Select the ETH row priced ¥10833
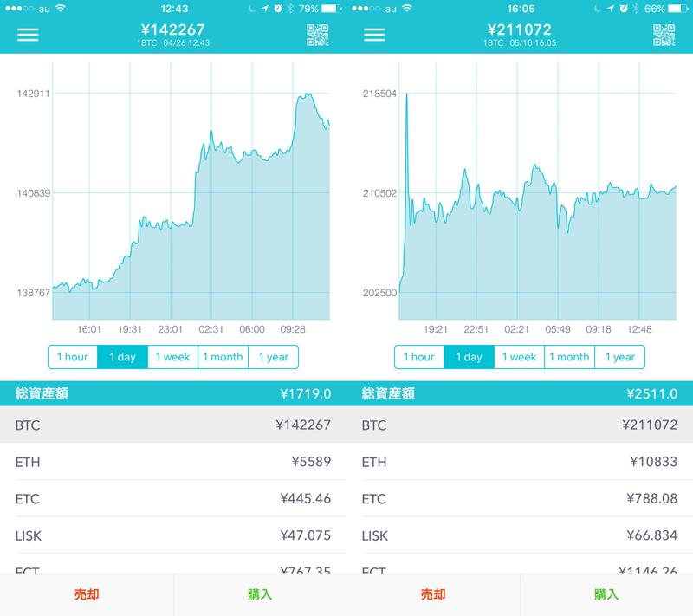 (520, 462)
